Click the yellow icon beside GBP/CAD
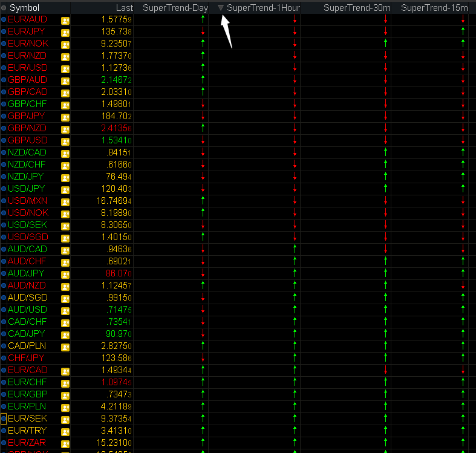Viewport: 476px width, 453px height. 65,93
